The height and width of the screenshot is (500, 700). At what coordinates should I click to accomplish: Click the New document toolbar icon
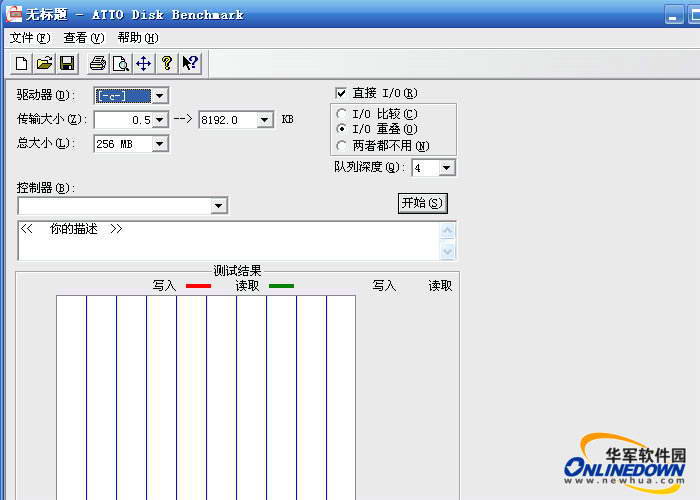click(21, 63)
